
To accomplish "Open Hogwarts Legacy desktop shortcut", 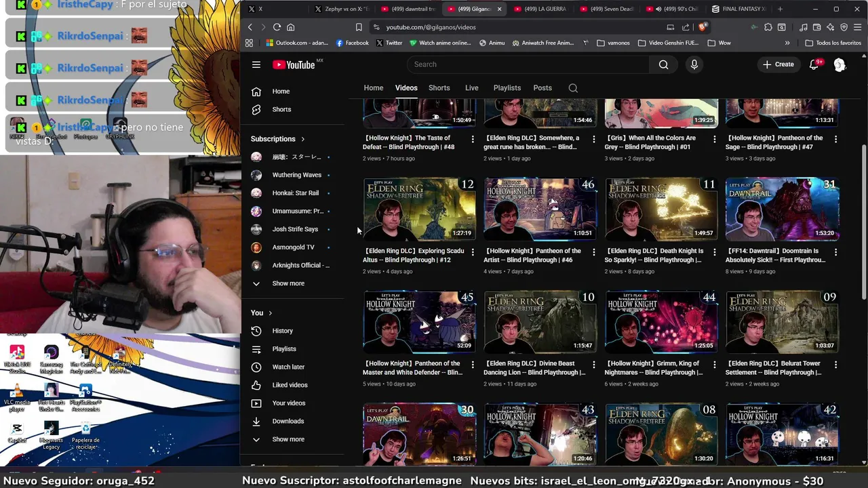I will (51, 436).
